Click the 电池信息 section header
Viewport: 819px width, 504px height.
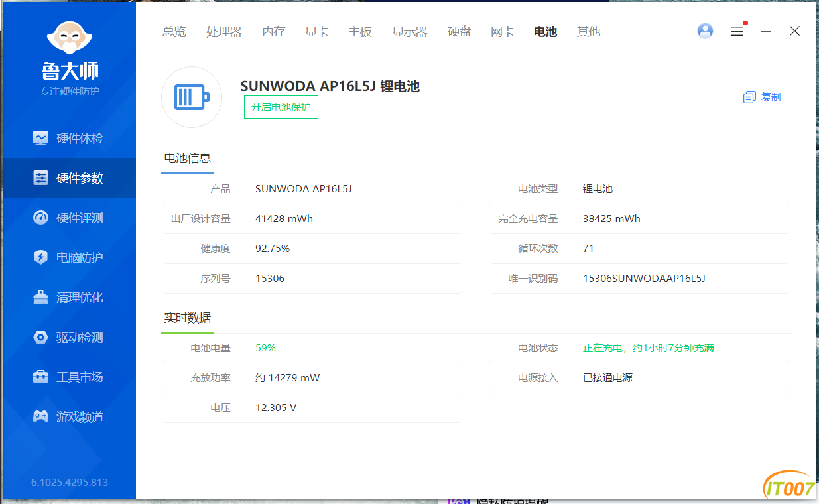click(188, 158)
